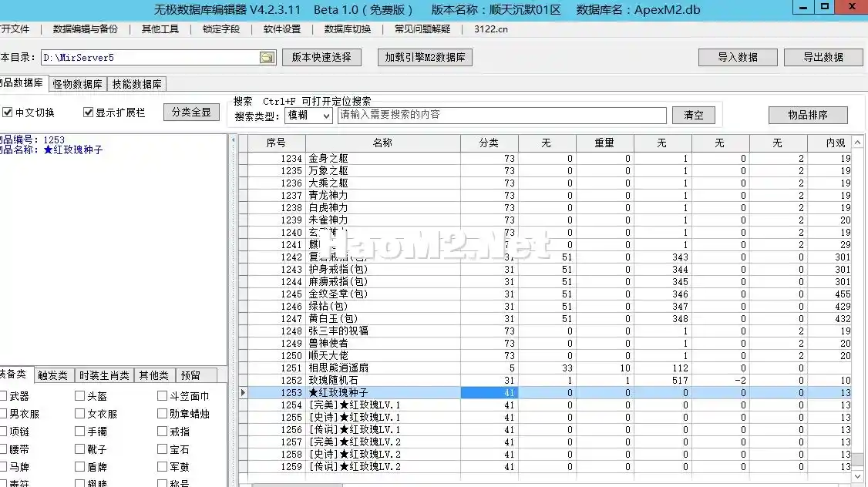
Task: Toggle the 中文切换 checkbox
Action: 7,113
